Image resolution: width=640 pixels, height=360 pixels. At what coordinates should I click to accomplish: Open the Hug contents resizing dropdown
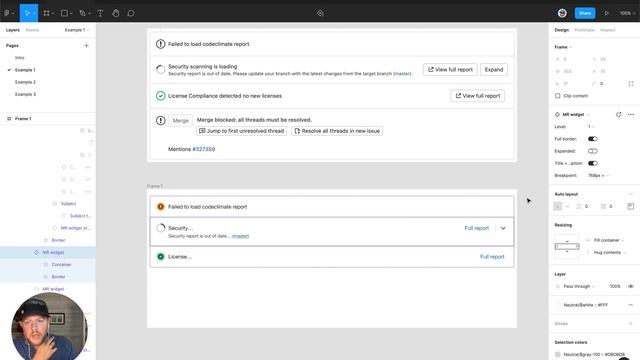click(x=610, y=253)
